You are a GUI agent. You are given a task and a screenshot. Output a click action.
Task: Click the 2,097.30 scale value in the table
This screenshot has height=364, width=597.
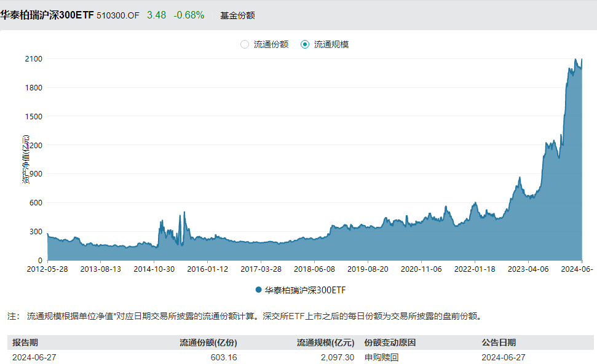coord(338,357)
